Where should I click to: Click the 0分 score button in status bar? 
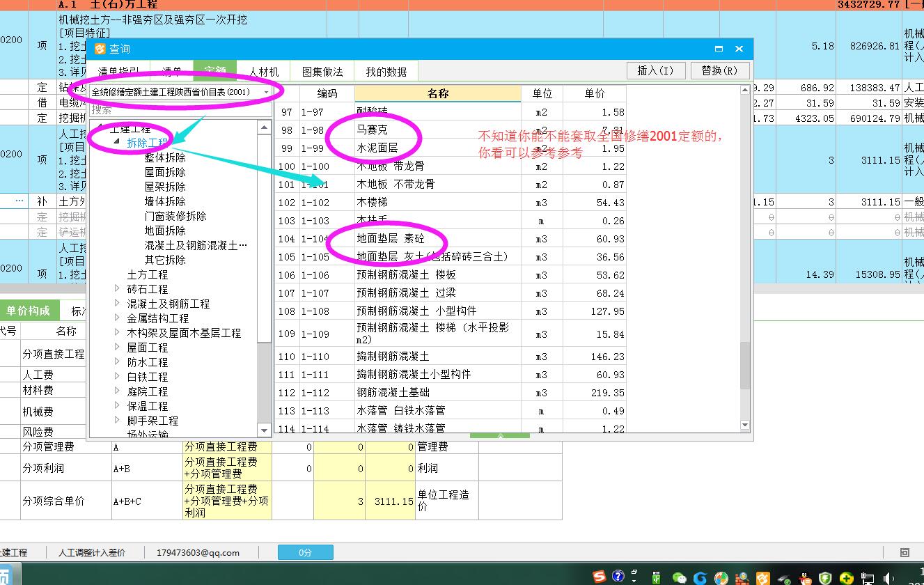pyautogui.click(x=305, y=552)
